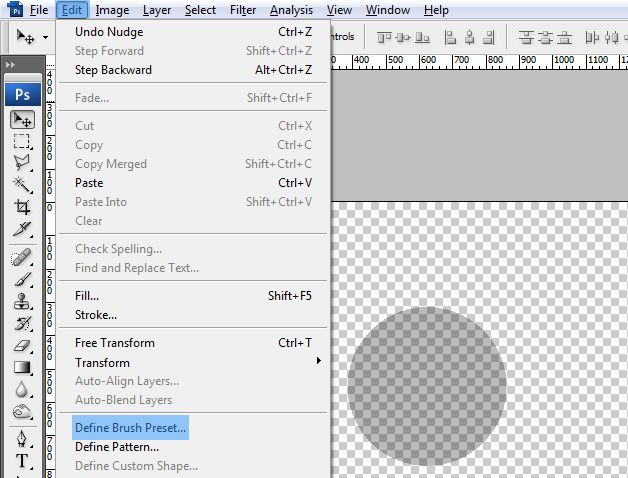Click the Photoshop Ps logo on the toolbox

[x=23, y=95]
